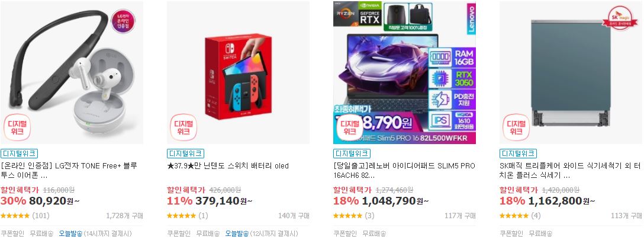Click the 디지털위크 round badge on LG earphone image

click(18, 127)
